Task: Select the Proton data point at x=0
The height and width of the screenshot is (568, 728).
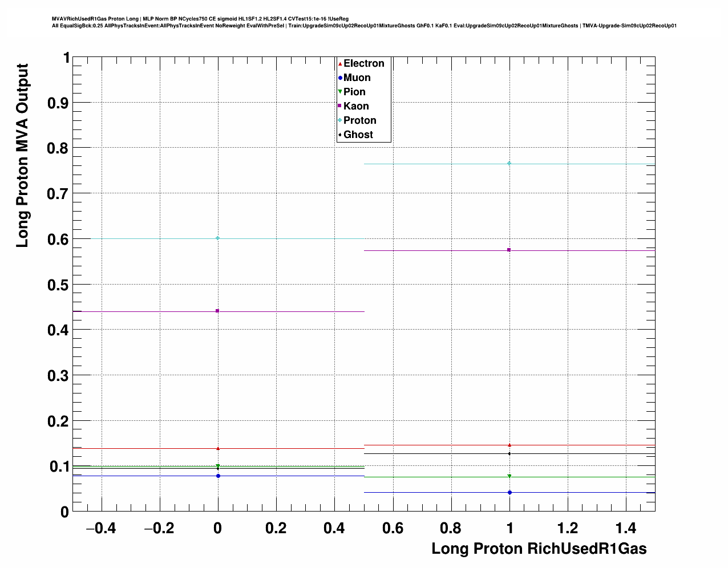Action: [x=217, y=238]
